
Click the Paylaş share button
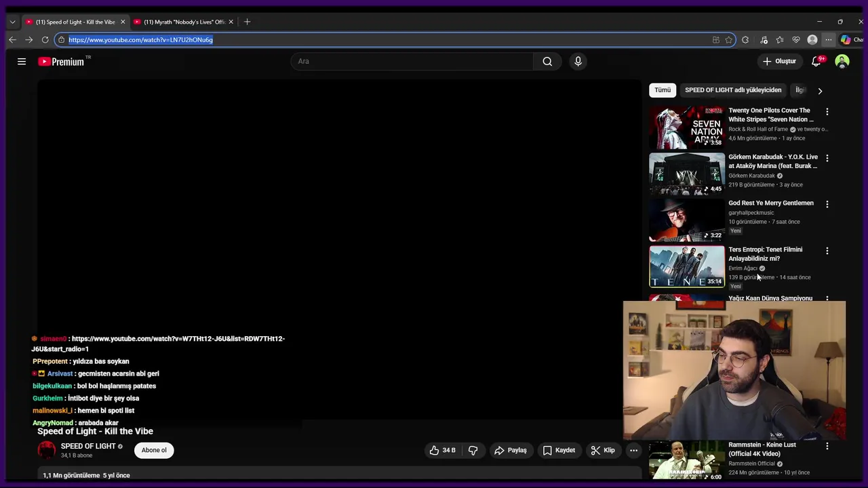pyautogui.click(x=510, y=450)
